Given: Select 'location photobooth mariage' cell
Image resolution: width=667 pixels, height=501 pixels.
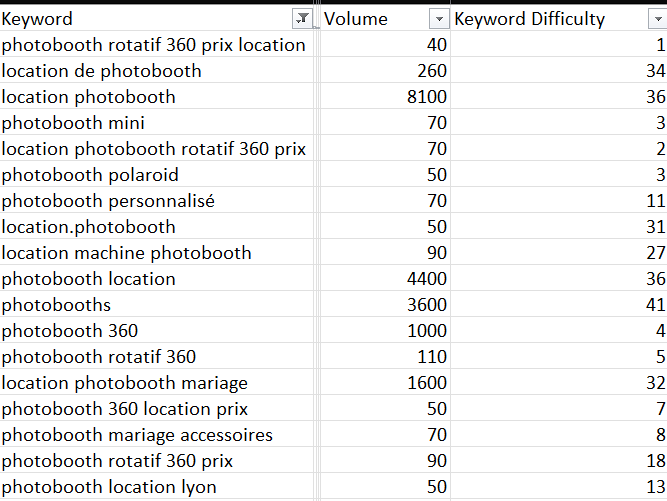Looking at the screenshot, I should (124, 383).
